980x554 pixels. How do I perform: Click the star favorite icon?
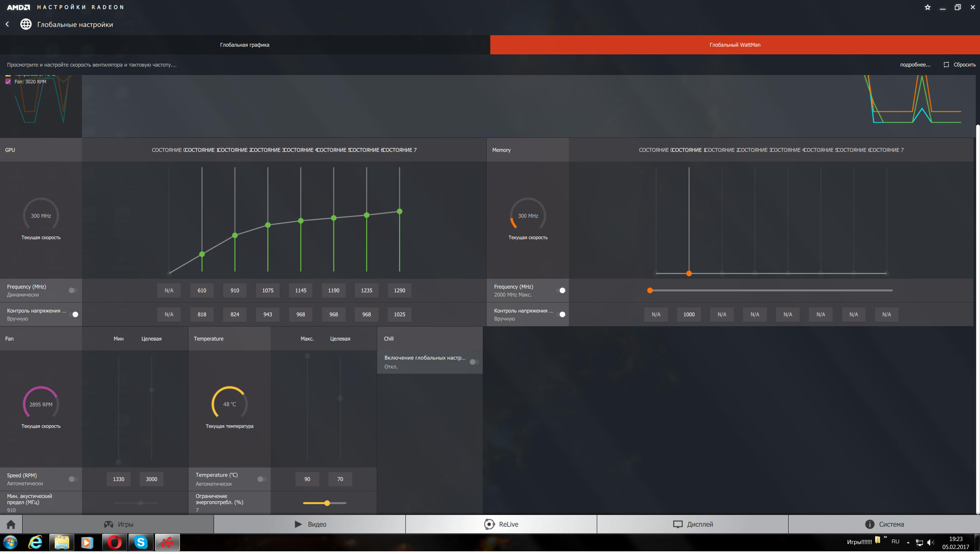(x=928, y=7)
